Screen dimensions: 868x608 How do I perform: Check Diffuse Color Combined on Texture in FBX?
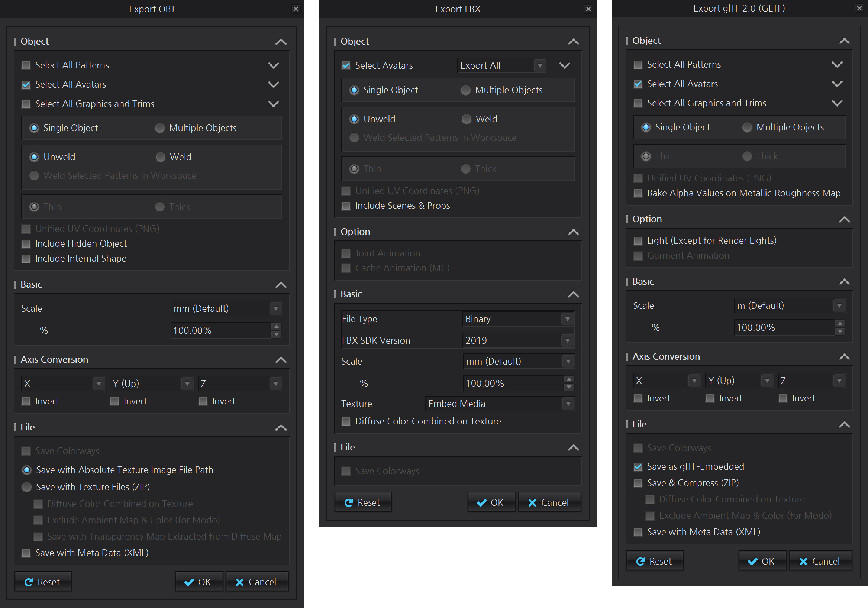(346, 421)
